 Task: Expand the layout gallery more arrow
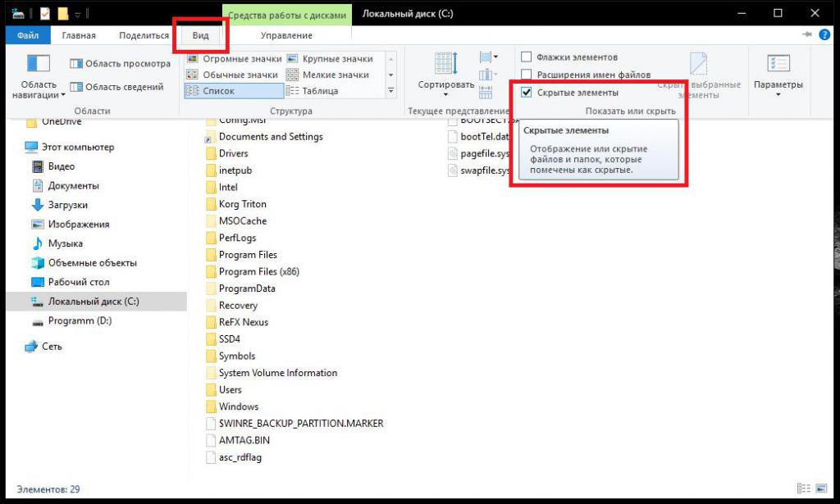point(391,91)
